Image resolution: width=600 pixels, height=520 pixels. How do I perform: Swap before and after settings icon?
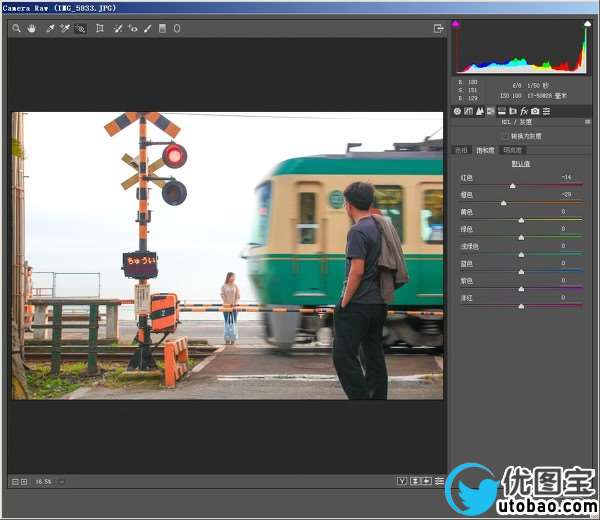[415, 481]
